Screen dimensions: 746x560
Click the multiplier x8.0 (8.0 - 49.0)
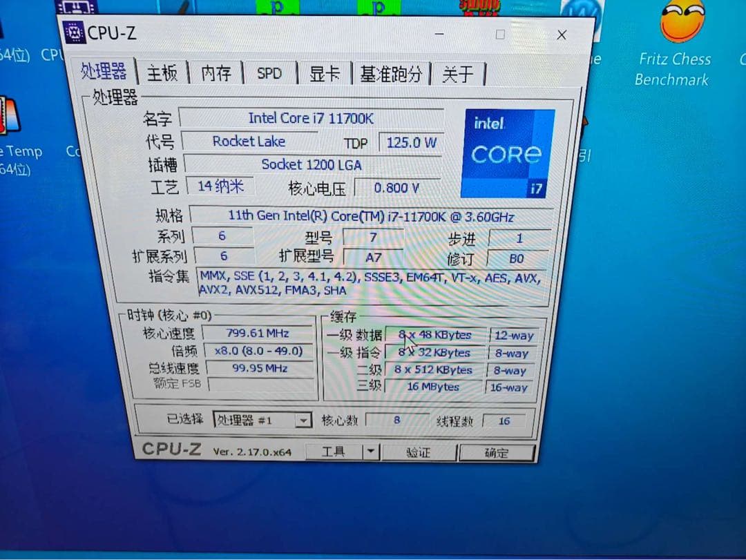tap(258, 351)
